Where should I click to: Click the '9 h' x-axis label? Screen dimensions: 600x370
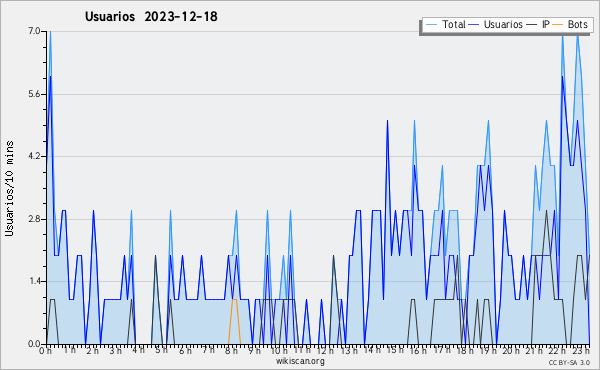tap(254, 350)
